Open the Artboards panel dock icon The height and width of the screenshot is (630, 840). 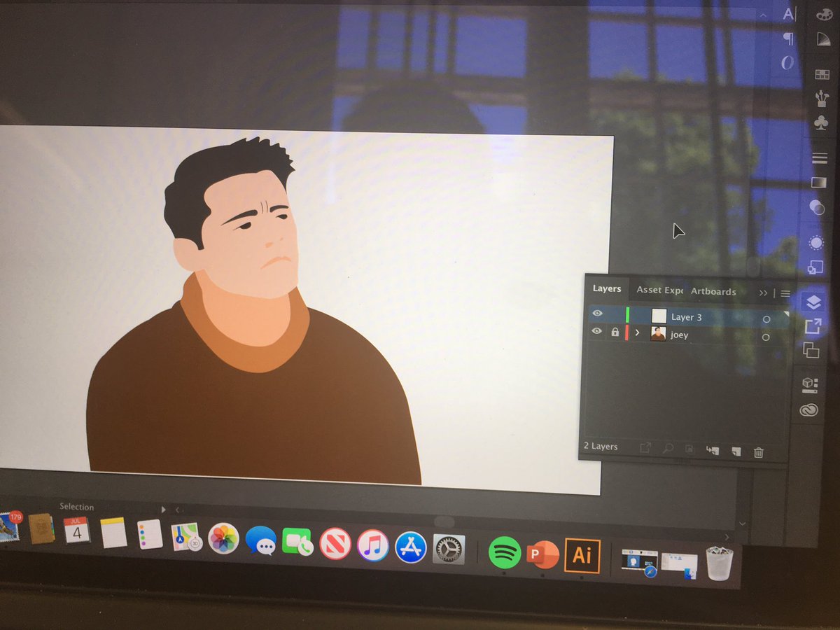pyautogui.click(x=812, y=350)
